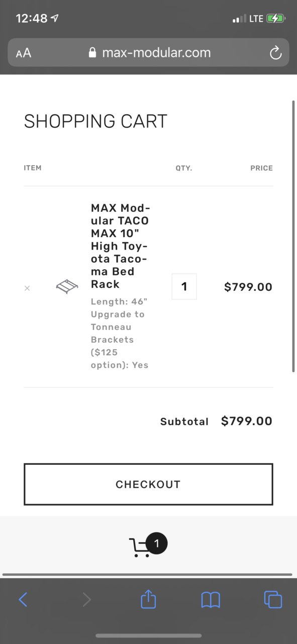Open the share sheet icon
The width and height of the screenshot is (297, 644).
pos(148,599)
